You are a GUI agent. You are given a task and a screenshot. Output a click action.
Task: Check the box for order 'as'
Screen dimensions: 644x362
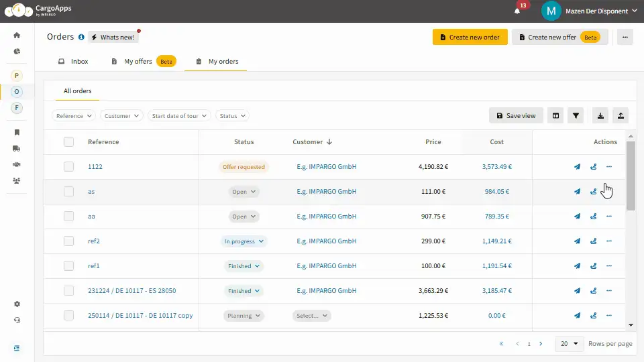(68, 192)
